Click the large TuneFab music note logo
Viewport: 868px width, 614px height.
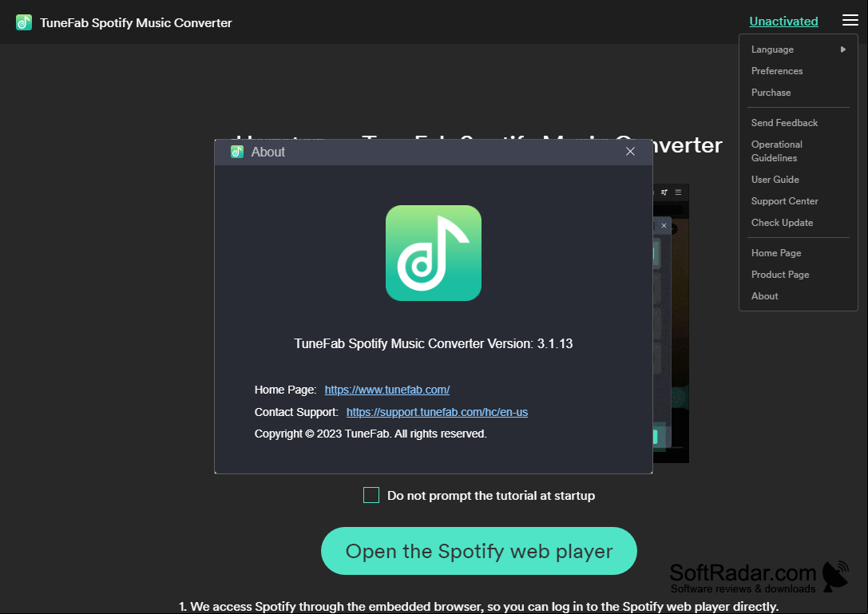click(434, 253)
